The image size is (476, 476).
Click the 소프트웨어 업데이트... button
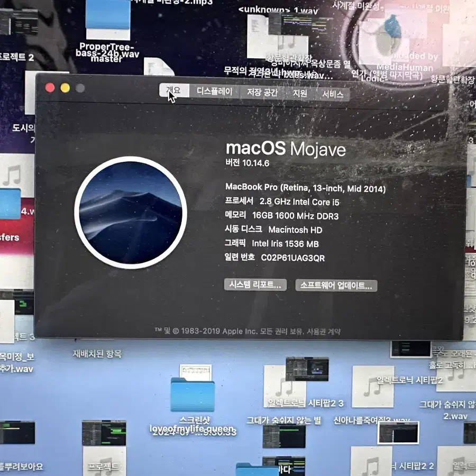tap(336, 286)
